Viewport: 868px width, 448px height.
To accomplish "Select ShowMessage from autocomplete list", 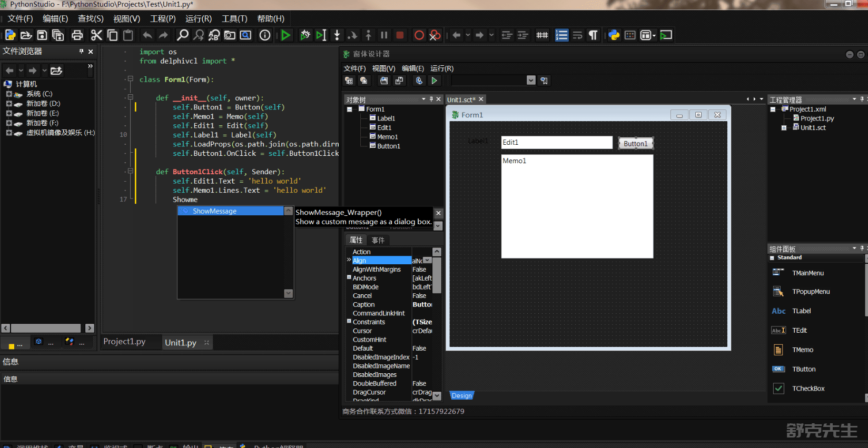I will (x=214, y=211).
